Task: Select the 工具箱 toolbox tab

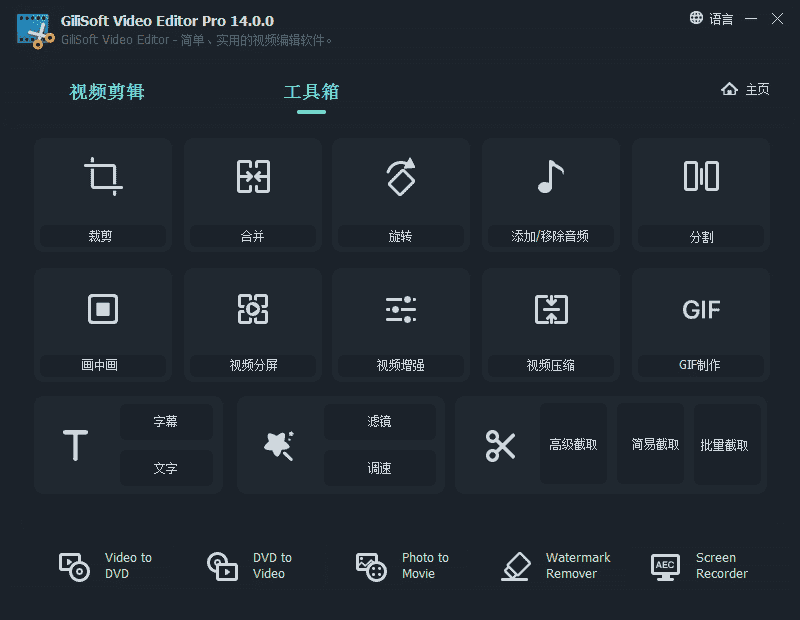Action: point(311,92)
